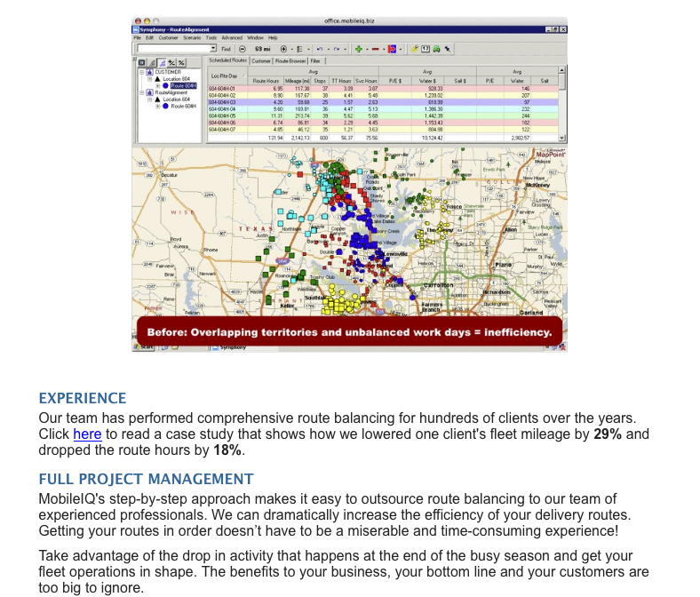This screenshot has height=597, width=700.
Task: Open the Advanced menu
Action: pyautogui.click(x=232, y=37)
